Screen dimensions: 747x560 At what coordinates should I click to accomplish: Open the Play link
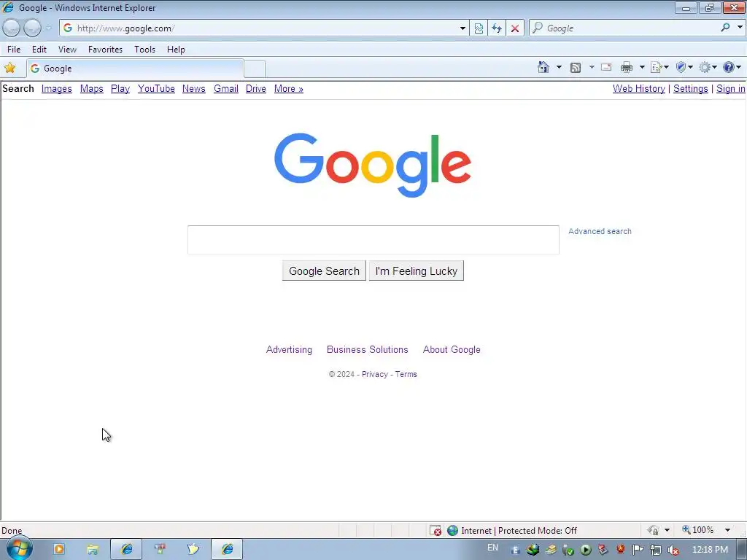pos(120,88)
